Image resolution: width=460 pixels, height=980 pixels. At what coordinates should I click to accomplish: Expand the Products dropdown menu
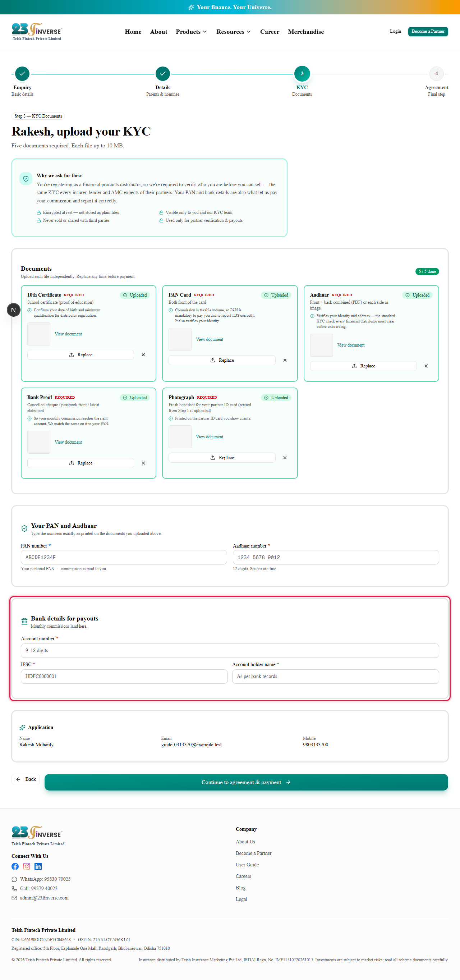191,32
